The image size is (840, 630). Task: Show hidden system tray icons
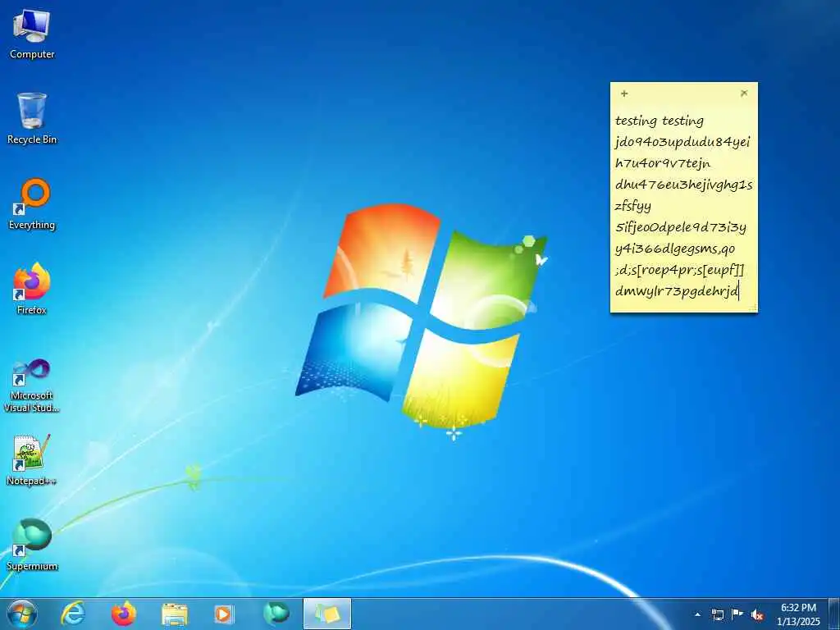coord(697,615)
